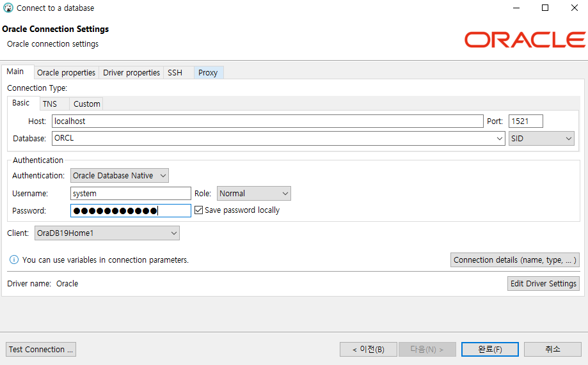Viewport: 588px width, 365px height.
Task: Open Connection details (name, type, ...)
Action: pyautogui.click(x=515, y=260)
